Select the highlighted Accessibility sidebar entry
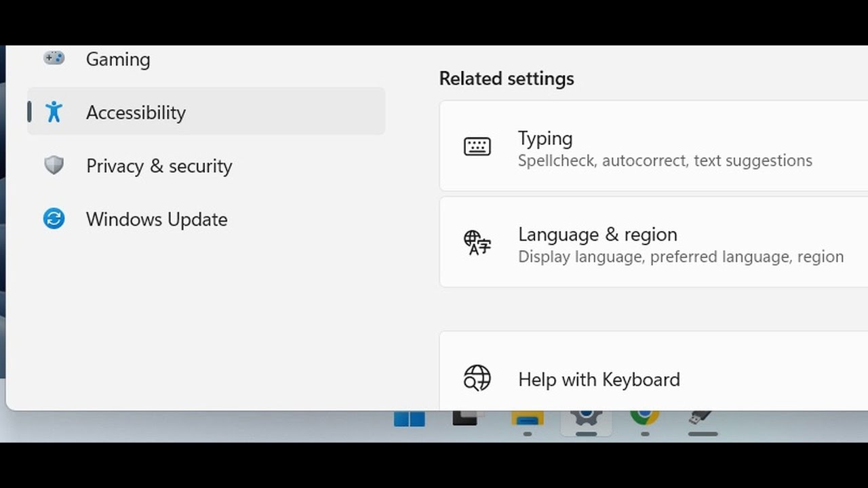This screenshot has width=868, height=488. click(136, 112)
